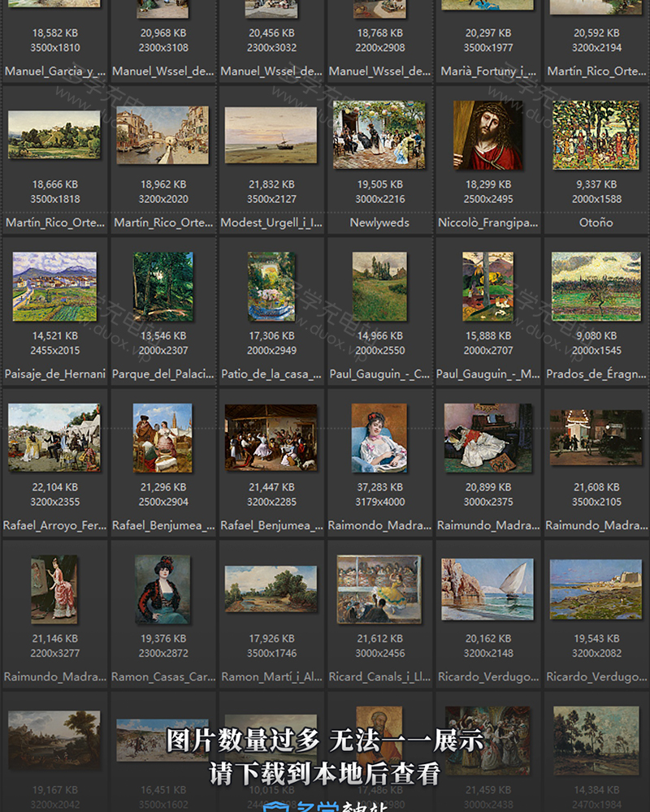Select the 14,966 KB Paul_Gauguin green landscape thumbnail

(379, 286)
